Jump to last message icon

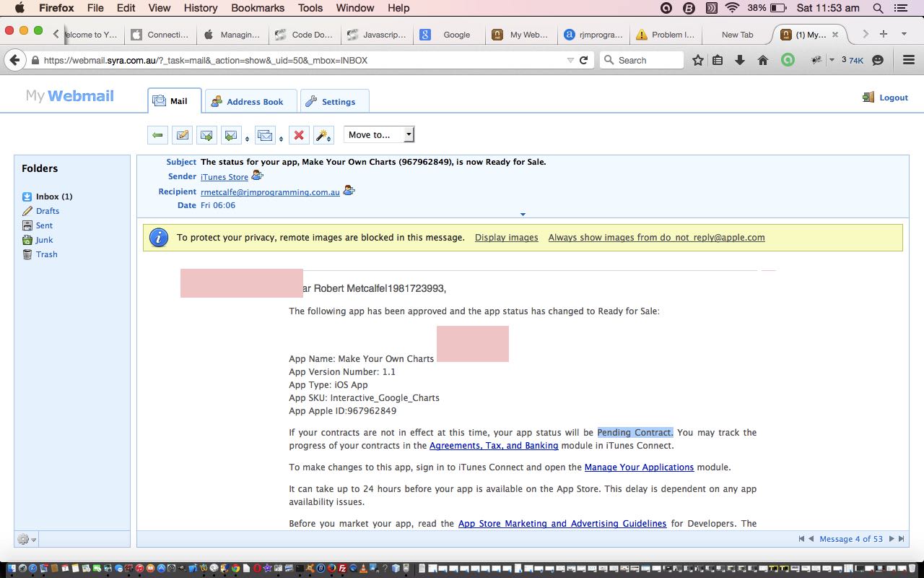(x=901, y=539)
